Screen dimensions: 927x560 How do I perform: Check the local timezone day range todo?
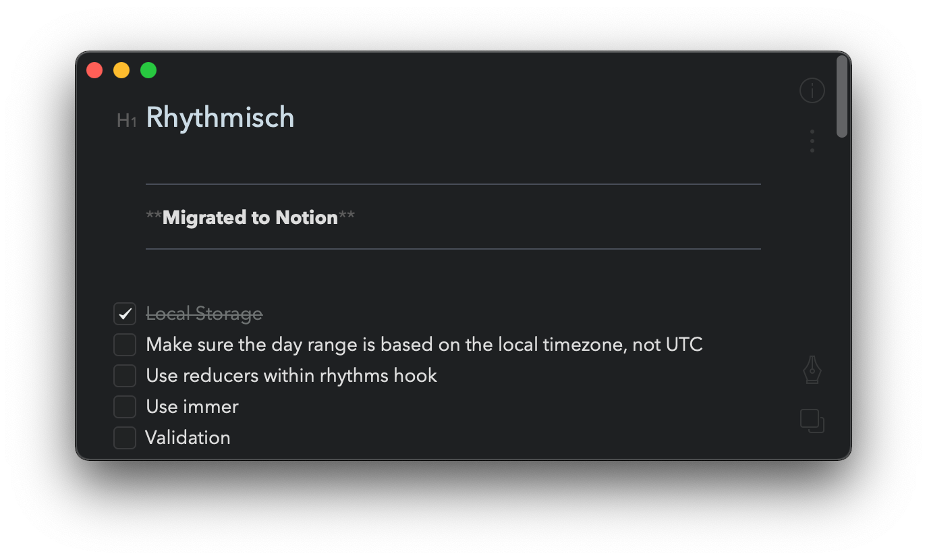[125, 345]
